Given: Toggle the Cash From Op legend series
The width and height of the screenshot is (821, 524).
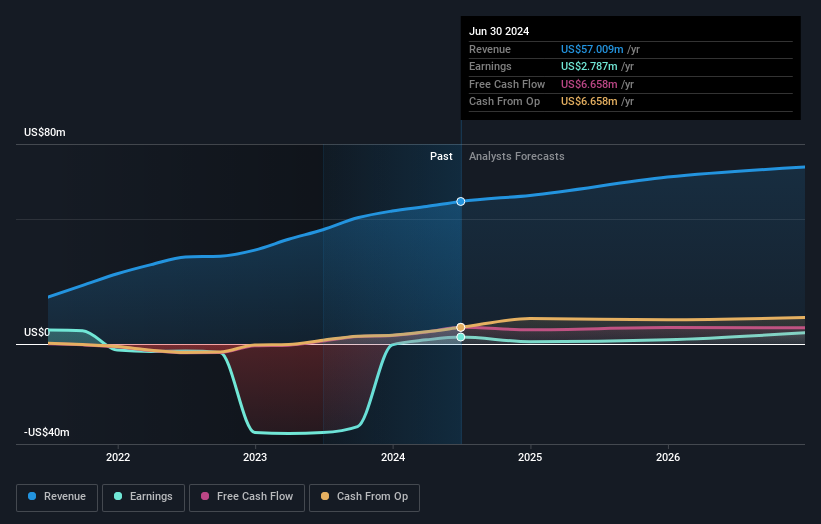Looking at the screenshot, I should click(x=364, y=497).
